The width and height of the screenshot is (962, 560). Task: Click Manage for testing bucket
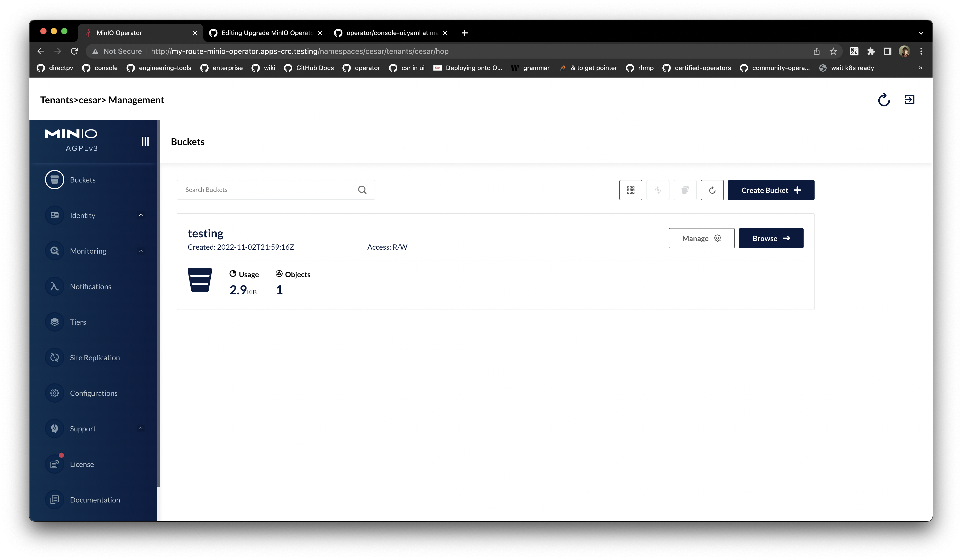701,238
